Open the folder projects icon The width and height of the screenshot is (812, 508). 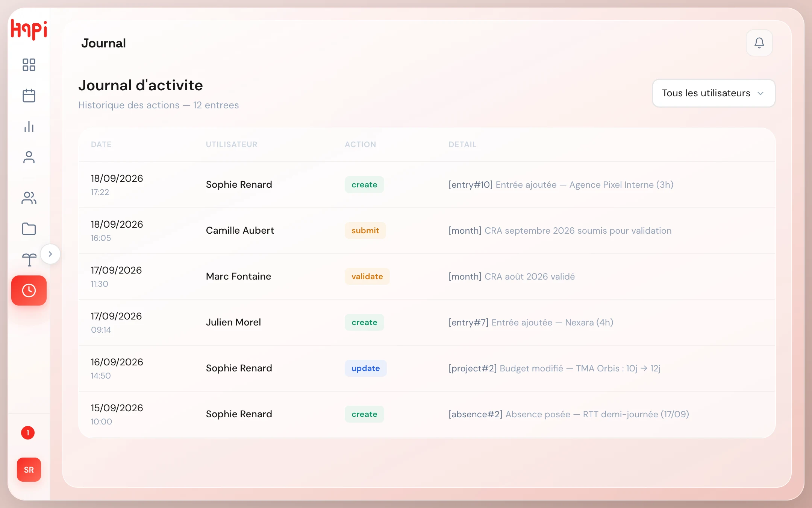[x=29, y=229]
